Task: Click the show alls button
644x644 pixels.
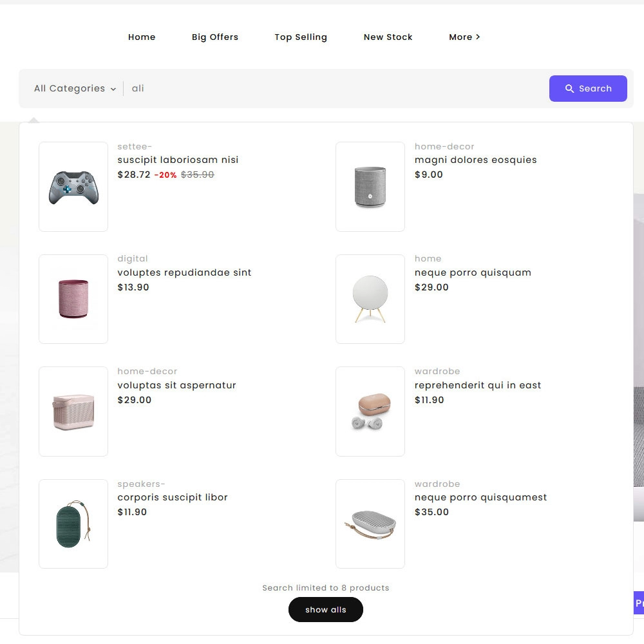Action: (x=326, y=609)
